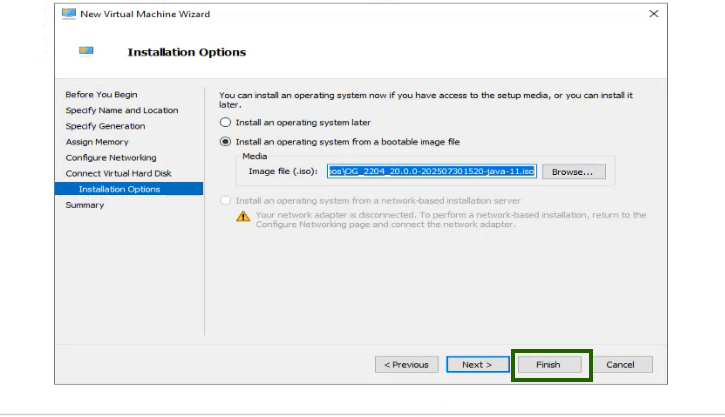Click the network adapter warning icon
This screenshot has width=725, height=417.
click(x=243, y=216)
